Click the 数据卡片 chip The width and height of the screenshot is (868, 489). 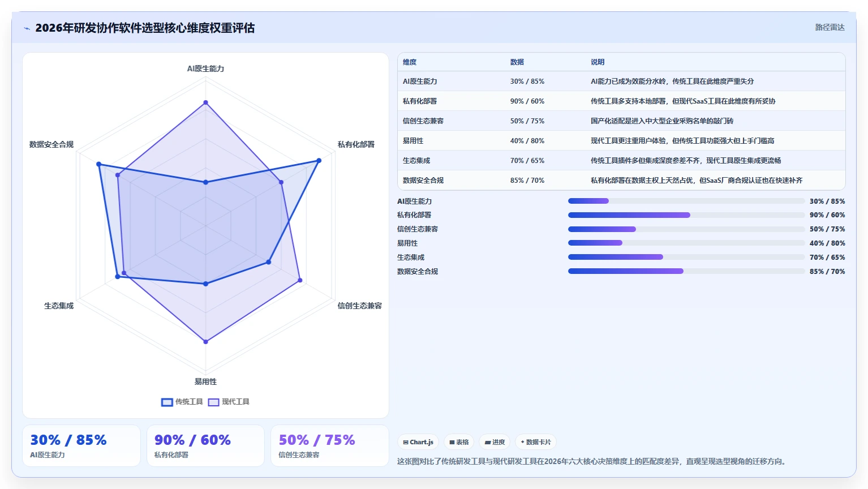click(536, 442)
